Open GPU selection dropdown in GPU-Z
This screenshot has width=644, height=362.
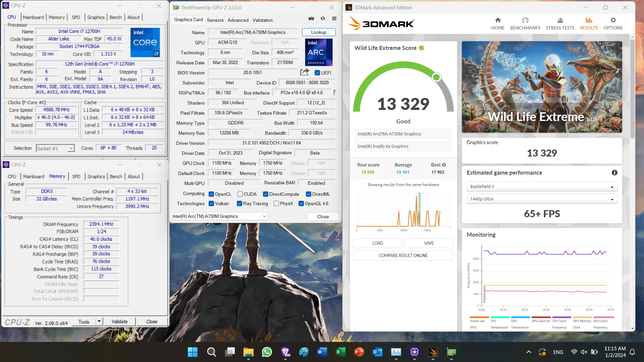pos(220,216)
